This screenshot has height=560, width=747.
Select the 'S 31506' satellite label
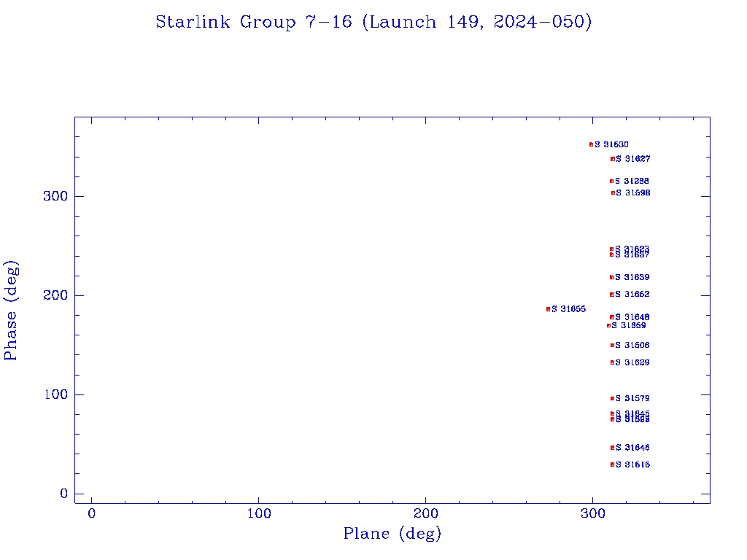pyautogui.click(x=632, y=345)
